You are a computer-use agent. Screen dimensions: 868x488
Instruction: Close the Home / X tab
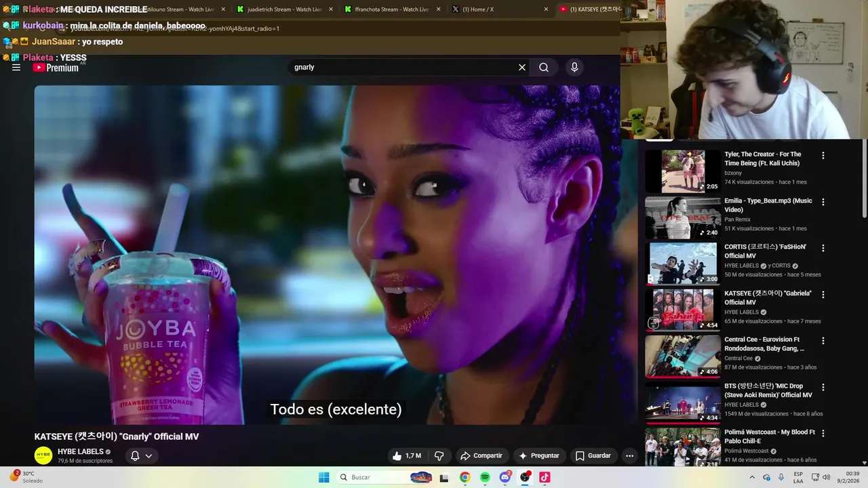(x=546, y=9)
